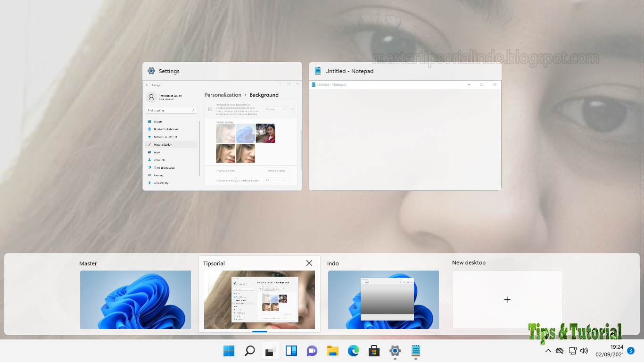This screenshot has height=362, width=644.
Task: Open Microsoft Store from the taskbar
Action: point(374,351)
